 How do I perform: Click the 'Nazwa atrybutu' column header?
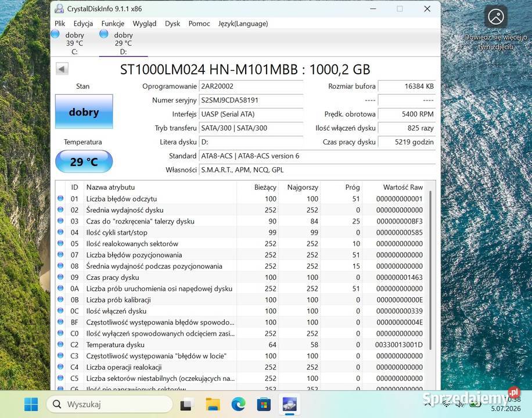pyautogui.click(x=160, y=187)
